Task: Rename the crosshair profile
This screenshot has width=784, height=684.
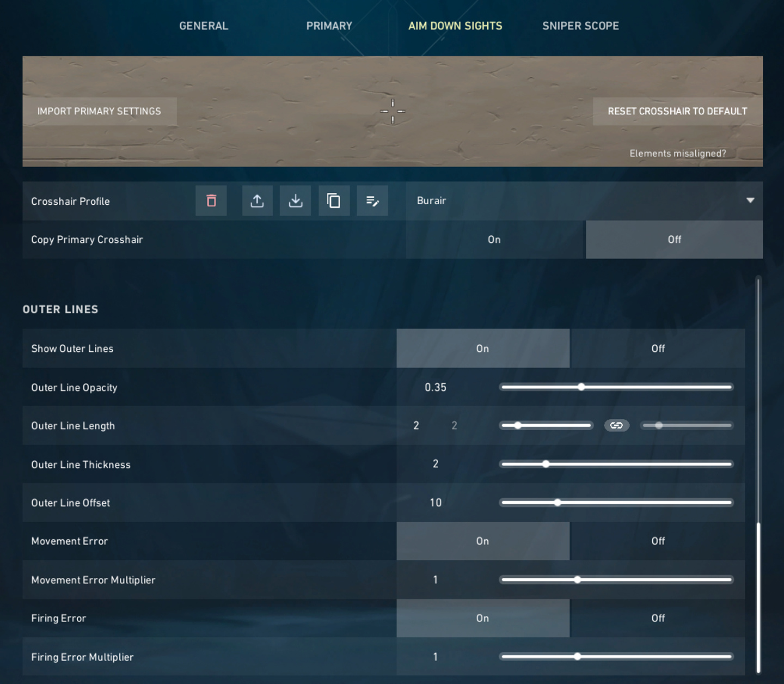Action: pyautogui.click(x=372, y=201)
